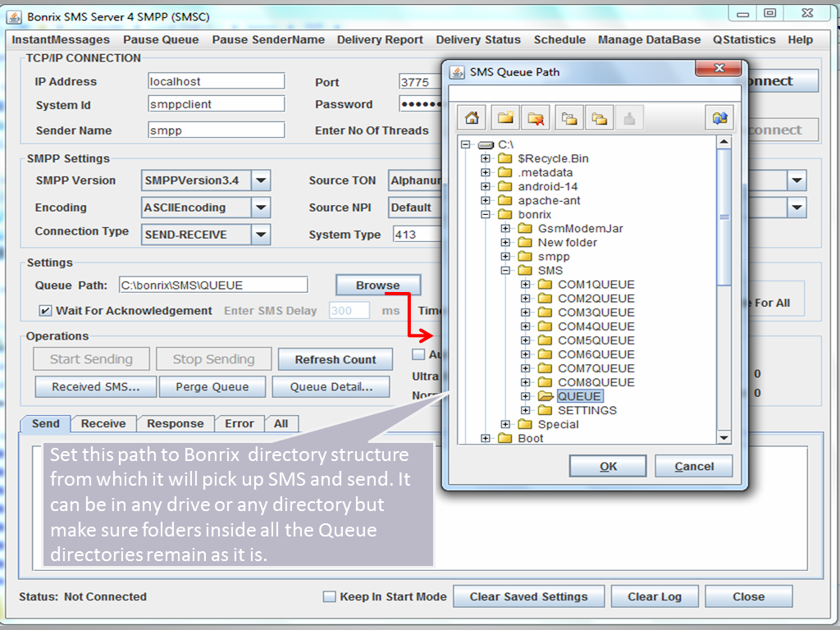Collapse the C:\ drive node
840x630 pixels.
466,144
